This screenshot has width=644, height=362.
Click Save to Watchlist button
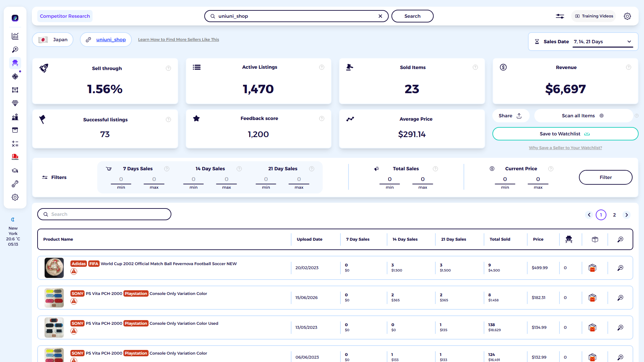point(565,134)
